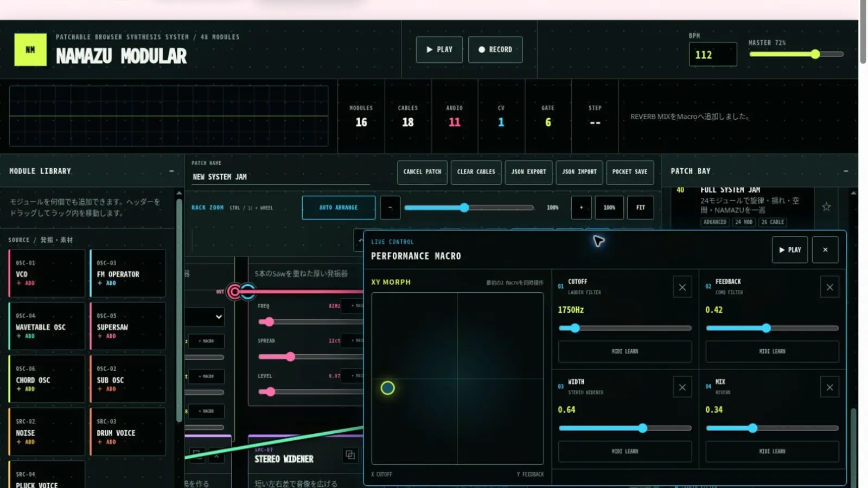Fit the rack with FIT button
Screen dimensions: 868x488
(x=641, y=208)
